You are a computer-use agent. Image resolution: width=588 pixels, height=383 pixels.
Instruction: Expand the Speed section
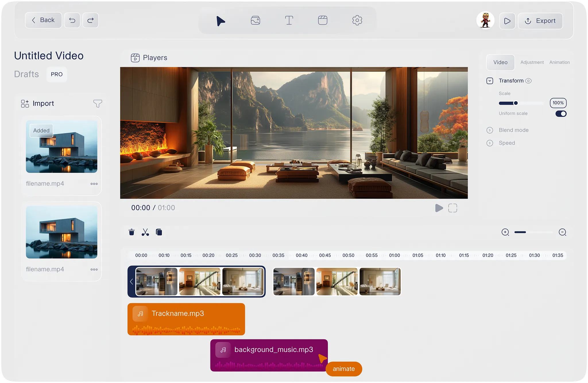click(490, 143)
